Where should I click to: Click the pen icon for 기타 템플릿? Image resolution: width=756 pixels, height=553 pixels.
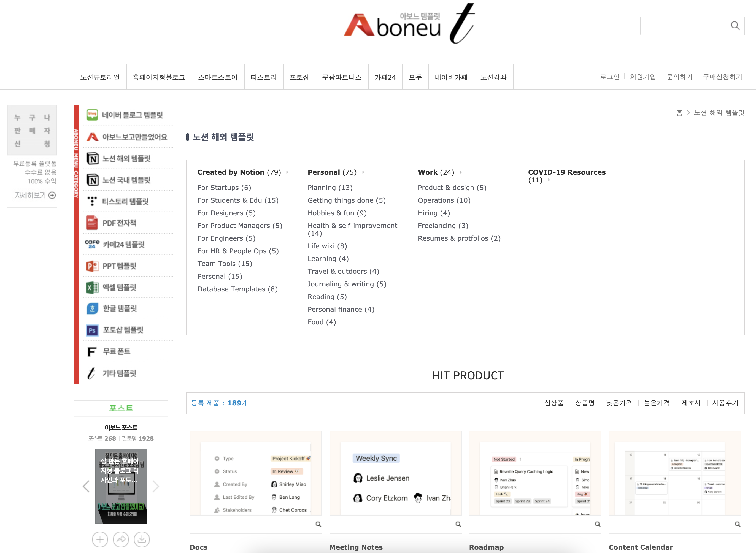pos(91,373)
